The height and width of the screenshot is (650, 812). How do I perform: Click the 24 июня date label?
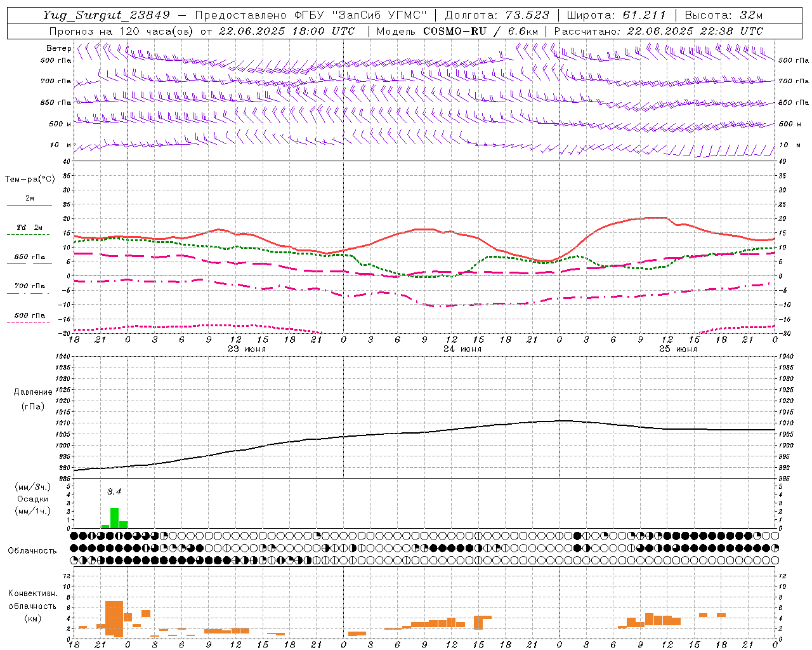[x=462, y=349]
